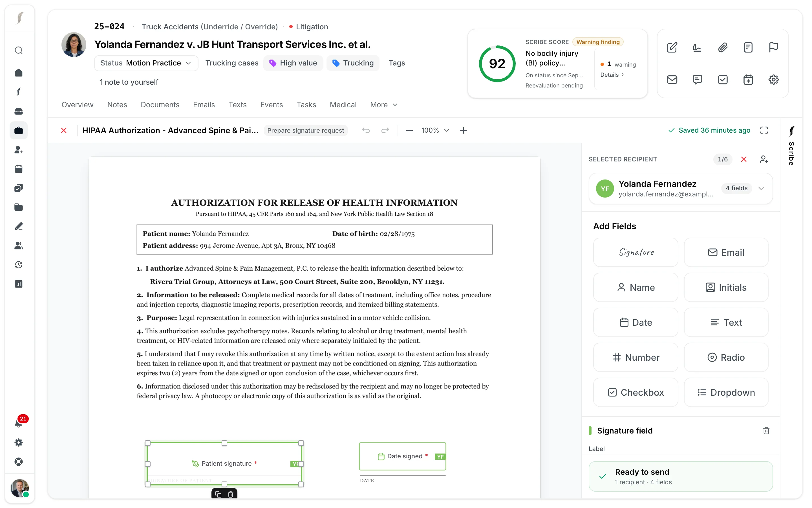This screenshot has height=508, width=812.
Task: Zoom out with the minus button
Action: point(409,130)
